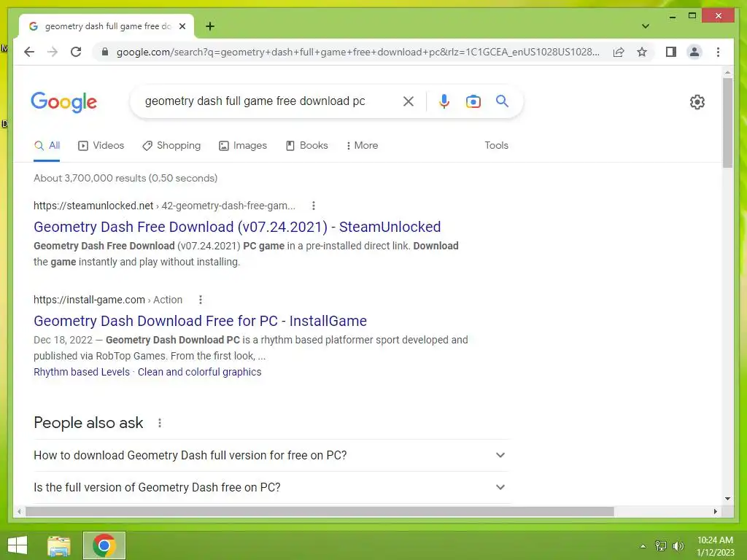The image size is (747, 560).
Task: Expand Is the full version free question
Action: (271, 487)
